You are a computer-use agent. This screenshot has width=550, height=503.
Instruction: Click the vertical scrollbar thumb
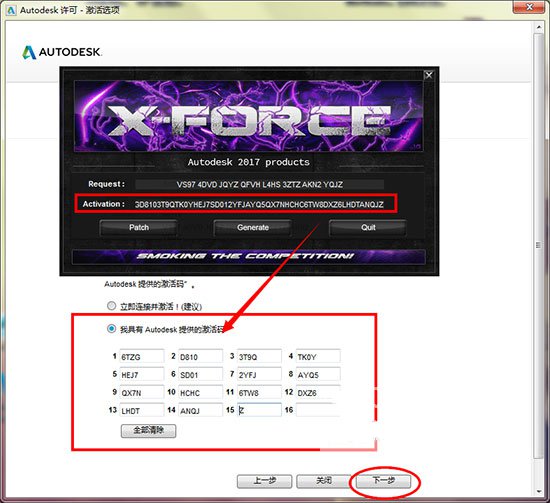(x=538, y=245)
